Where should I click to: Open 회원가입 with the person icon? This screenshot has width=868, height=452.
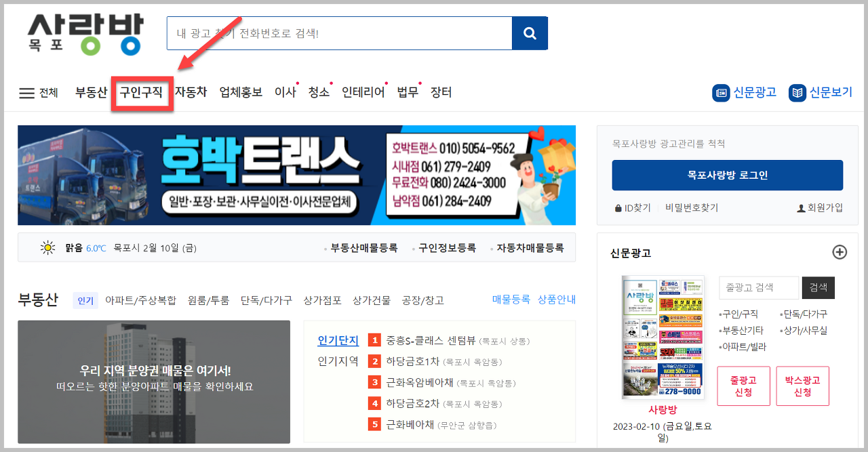[820, 208]
